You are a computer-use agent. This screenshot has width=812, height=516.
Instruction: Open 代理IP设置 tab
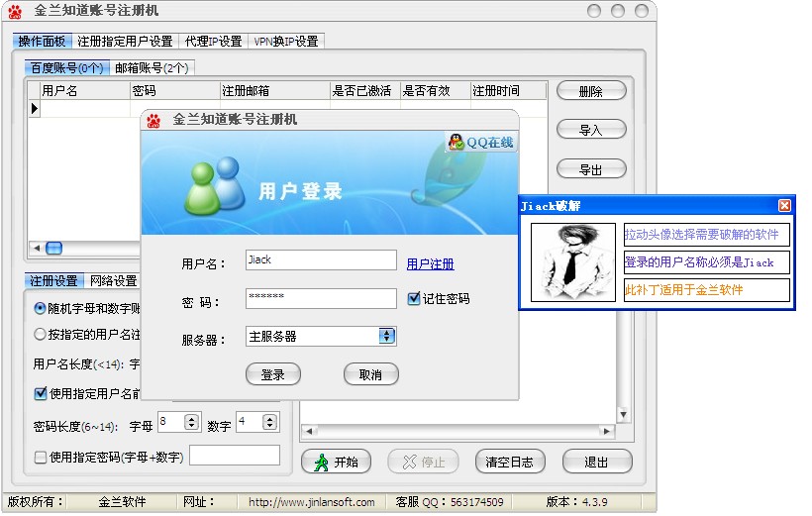(213, 42)
